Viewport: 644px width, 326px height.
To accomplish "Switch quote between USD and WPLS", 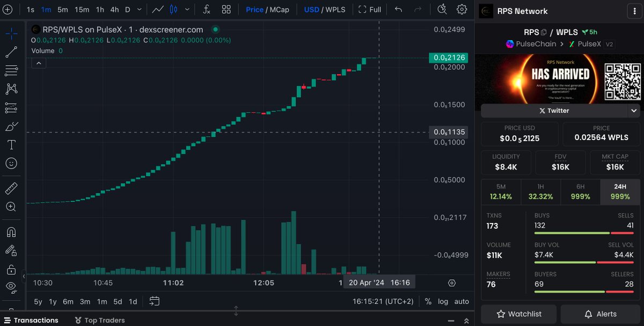I will point(325,9).
